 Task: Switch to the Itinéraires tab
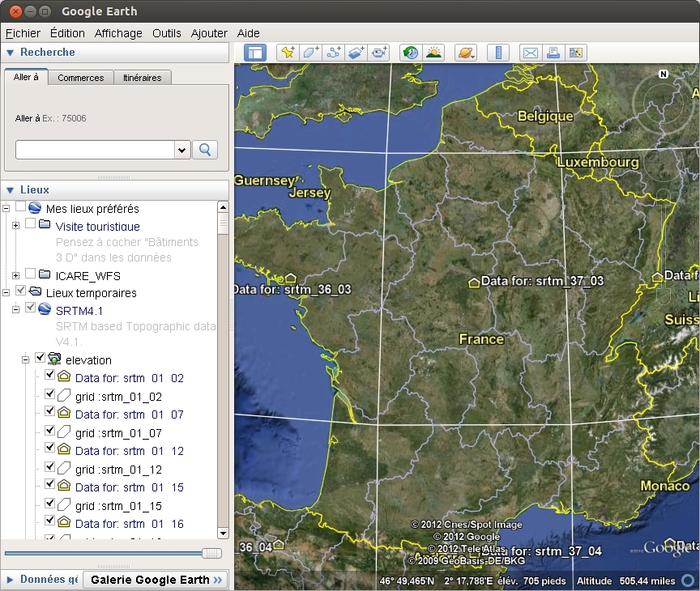pos(143,78)
